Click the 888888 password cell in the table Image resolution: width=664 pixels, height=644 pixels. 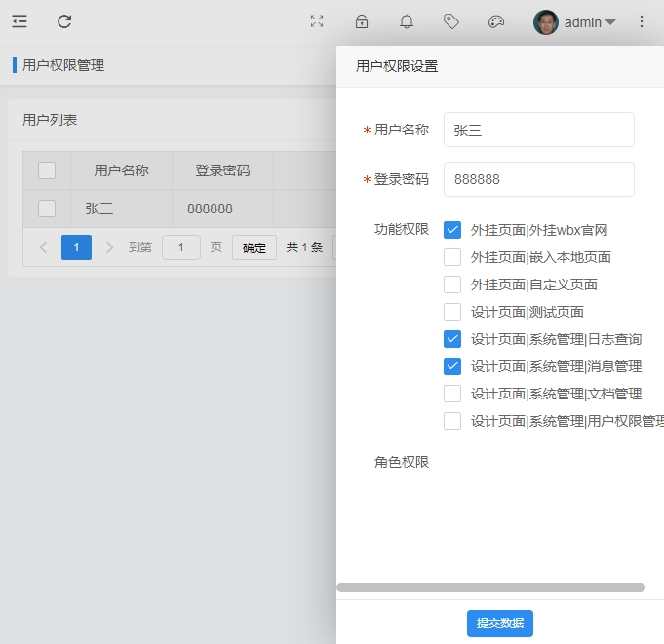pyautogui.click(x=222, y=208)
